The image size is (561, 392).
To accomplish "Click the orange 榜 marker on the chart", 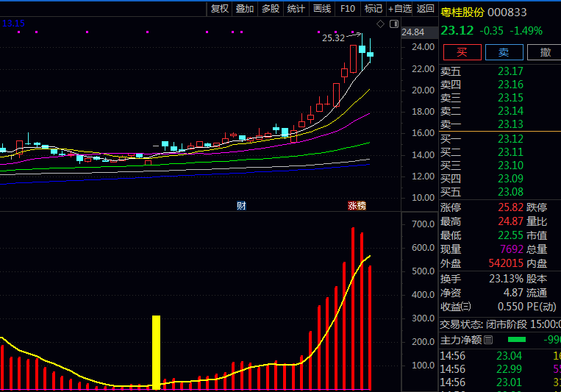I will [x=361, y=205].
